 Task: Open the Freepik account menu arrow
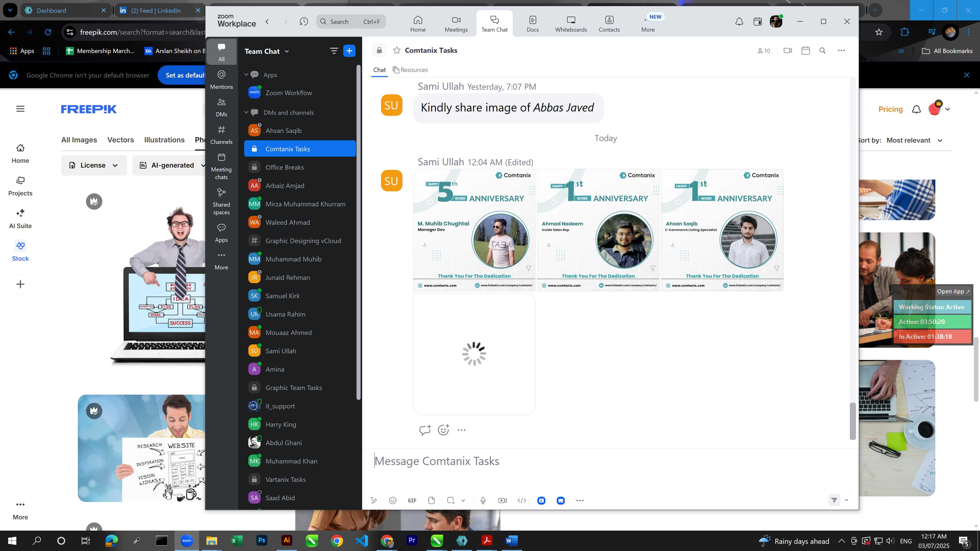[948, 109]
